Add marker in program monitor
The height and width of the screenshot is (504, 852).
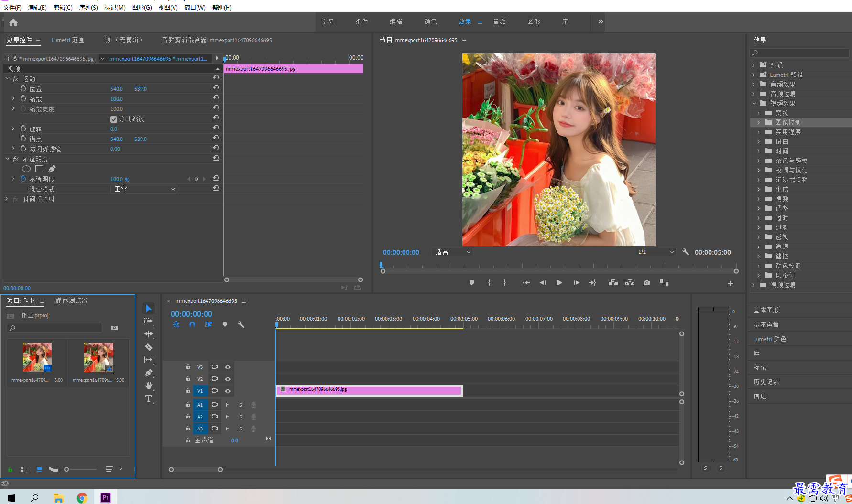[471, 283]
